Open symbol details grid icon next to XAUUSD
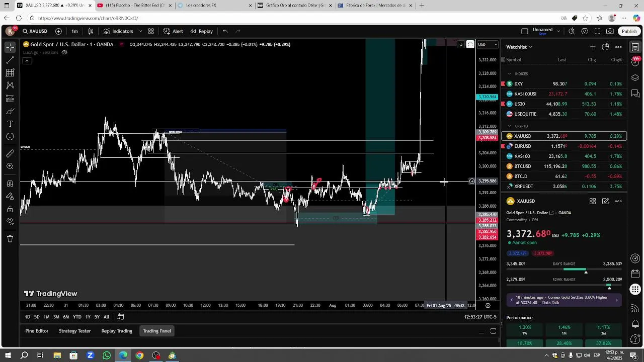The width and height of the screenshot is (644, 362). tap(593, 201)
